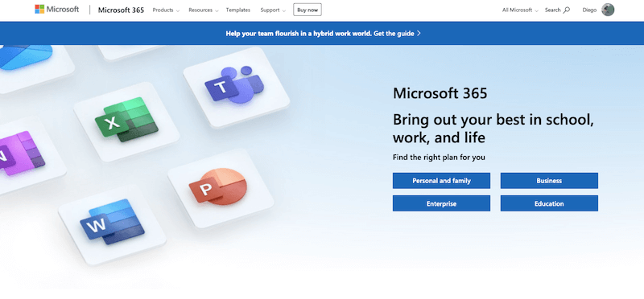Click the Teams app icon tile

(x=236, y=87)
